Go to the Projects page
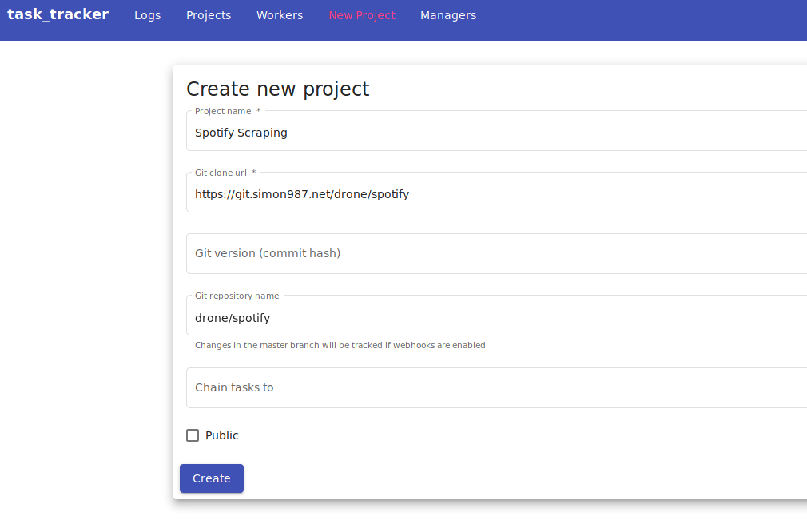The height and width of the screenshot is (532, 807). pos(209,15)
